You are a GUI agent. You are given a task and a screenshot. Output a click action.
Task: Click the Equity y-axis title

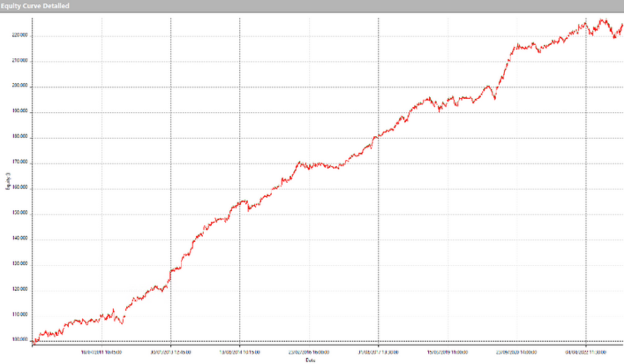(x=8, y=181)
